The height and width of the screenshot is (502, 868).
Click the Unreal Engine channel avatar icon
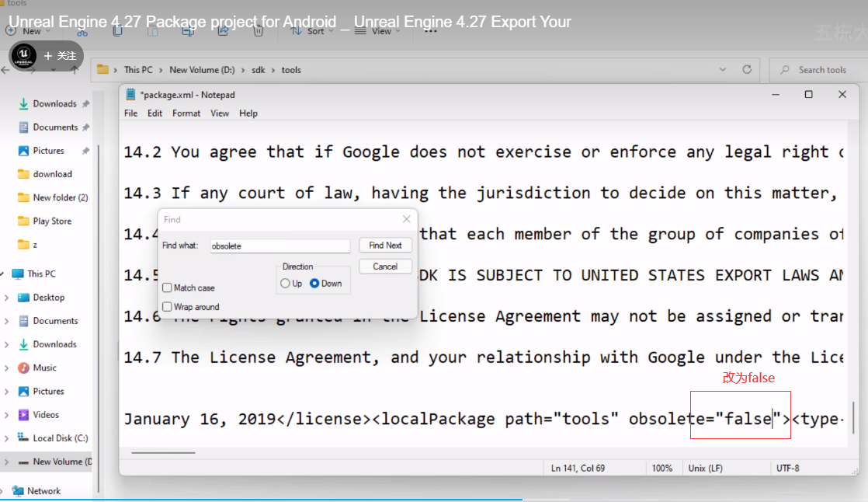[x=23, y=55]
